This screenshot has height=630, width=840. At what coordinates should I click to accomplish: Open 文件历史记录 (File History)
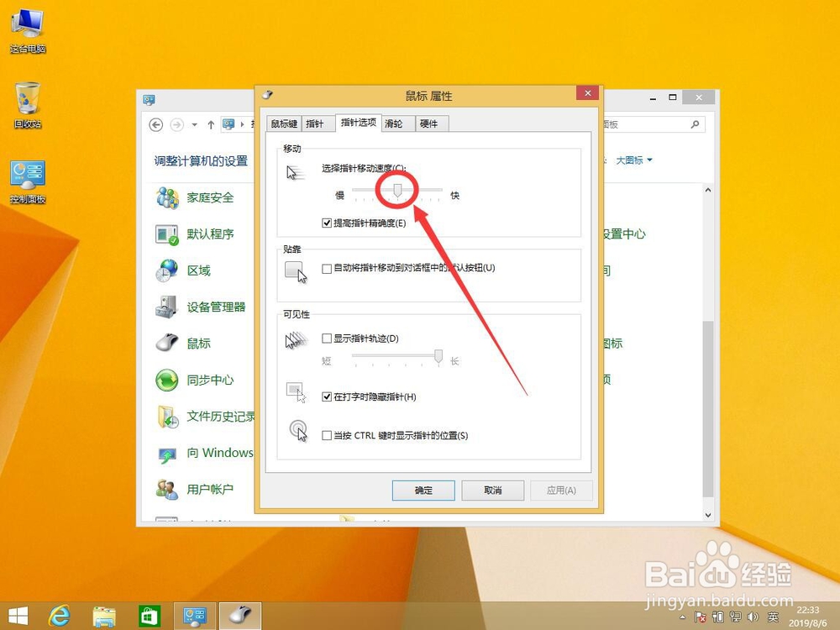click(220, 417)
